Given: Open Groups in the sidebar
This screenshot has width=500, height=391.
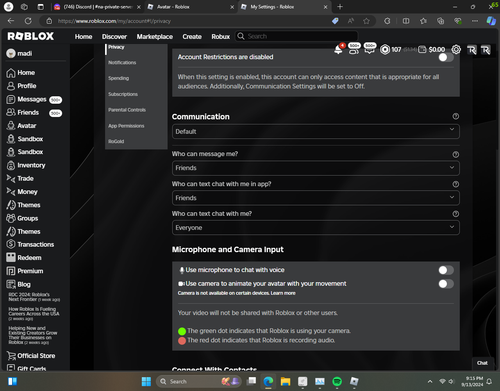Looking at the screenshot, I should (22, 218).
